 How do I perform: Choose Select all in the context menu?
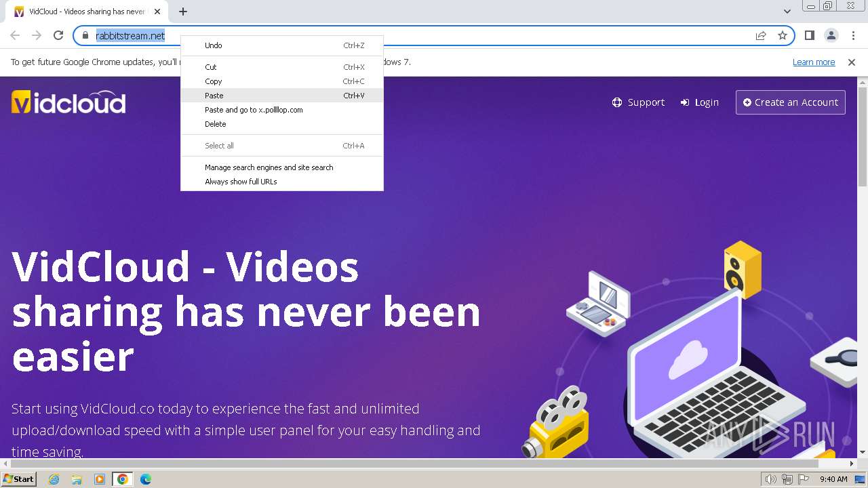[282, 146]
